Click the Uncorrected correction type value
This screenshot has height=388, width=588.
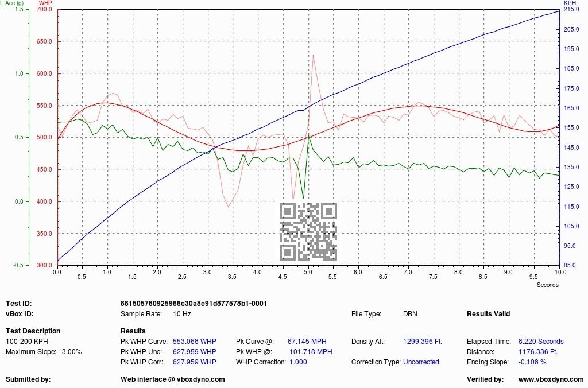(x=421, y=362)
